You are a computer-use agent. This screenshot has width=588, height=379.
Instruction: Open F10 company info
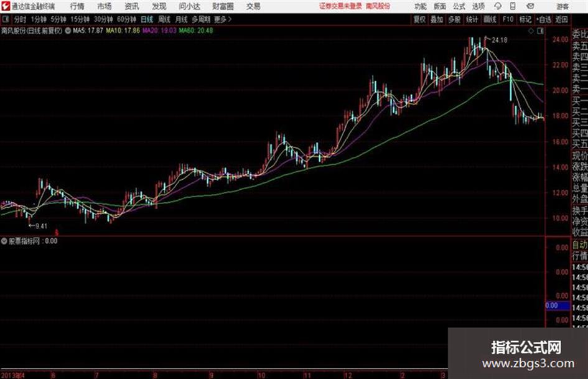pyautogui.click(x=508, y=19)
